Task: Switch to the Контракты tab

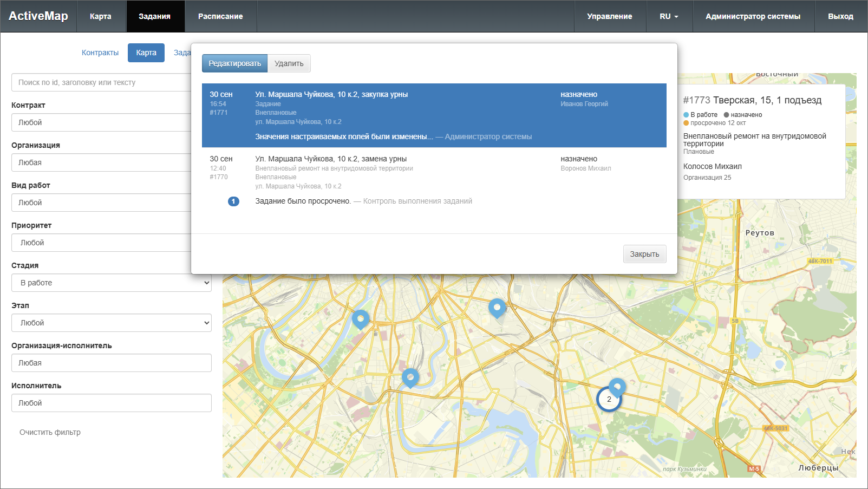Action: pos(100,53)
